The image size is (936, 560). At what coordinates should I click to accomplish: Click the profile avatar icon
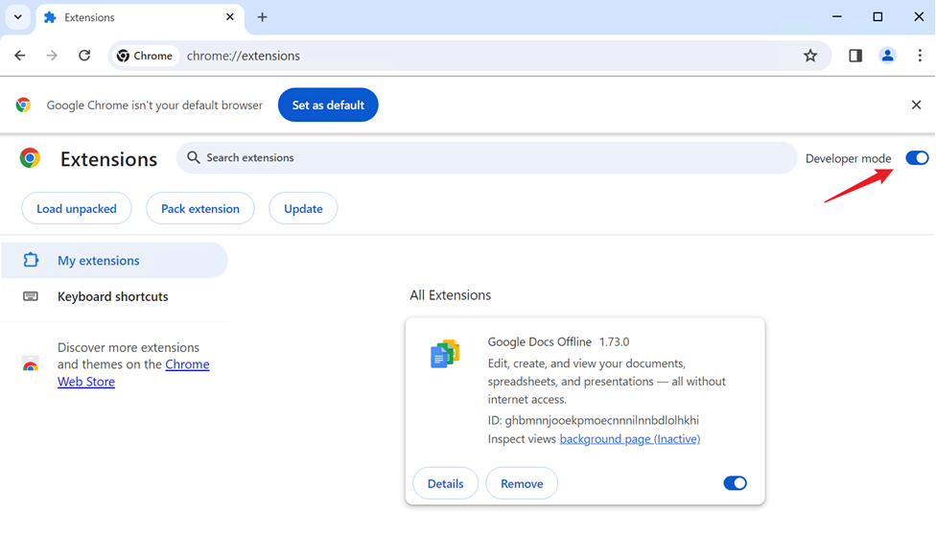click(x=886, y=55)
